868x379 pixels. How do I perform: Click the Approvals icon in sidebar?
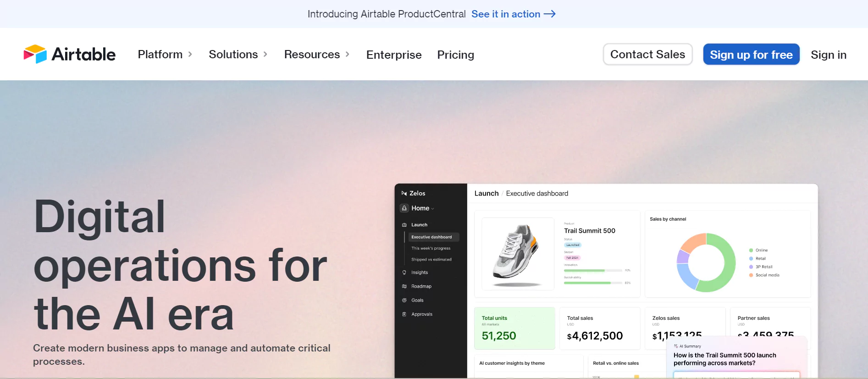[x=404, y=314]
